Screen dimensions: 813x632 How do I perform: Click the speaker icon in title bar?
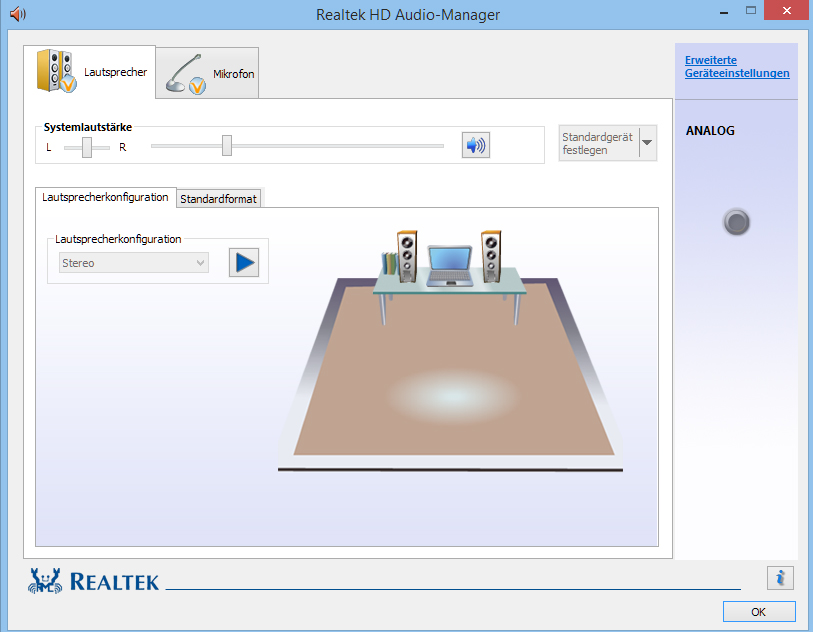pos(18,14)
